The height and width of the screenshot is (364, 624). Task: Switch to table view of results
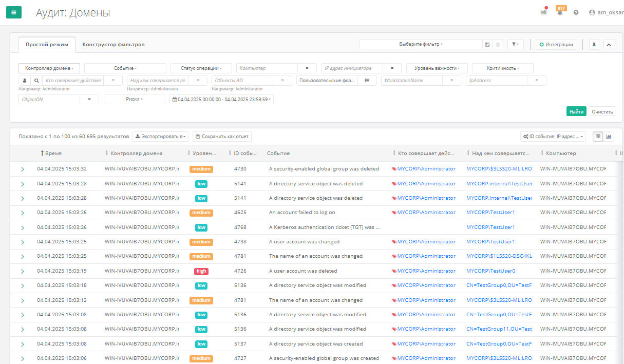coord(598,137)
